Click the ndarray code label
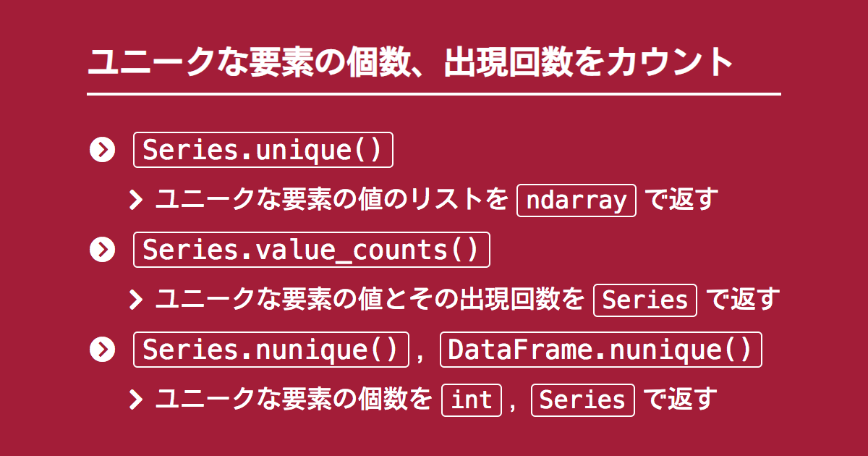 coord(576,200)
